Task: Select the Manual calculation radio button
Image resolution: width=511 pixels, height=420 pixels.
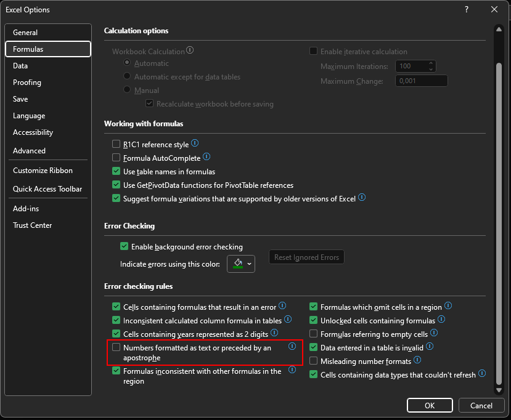Action: coord(127,90)
